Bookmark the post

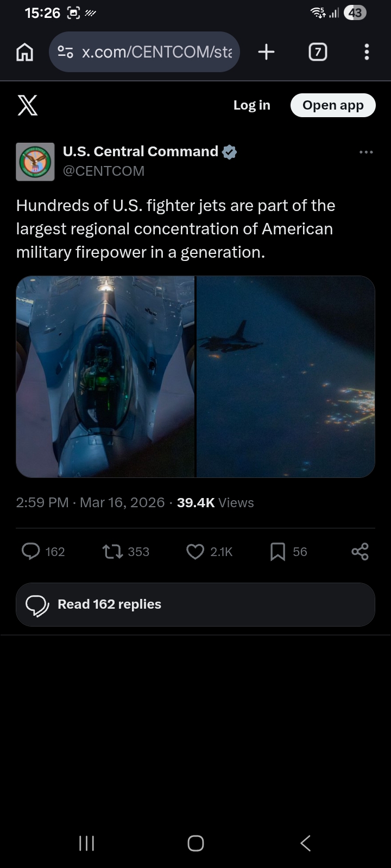278,552
